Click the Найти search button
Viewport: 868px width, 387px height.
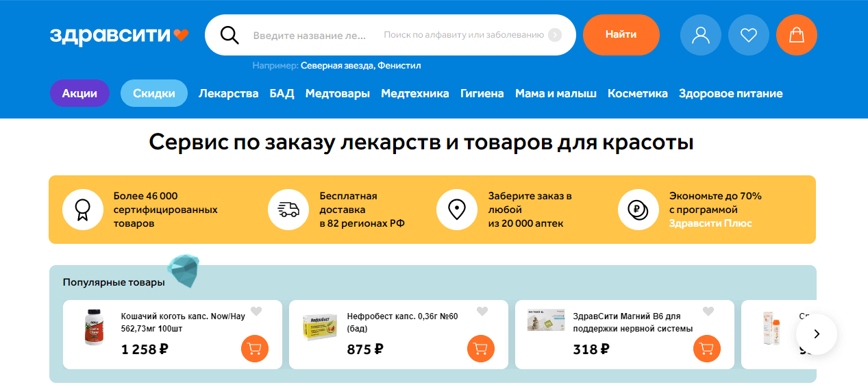click(x=621, y=35)
